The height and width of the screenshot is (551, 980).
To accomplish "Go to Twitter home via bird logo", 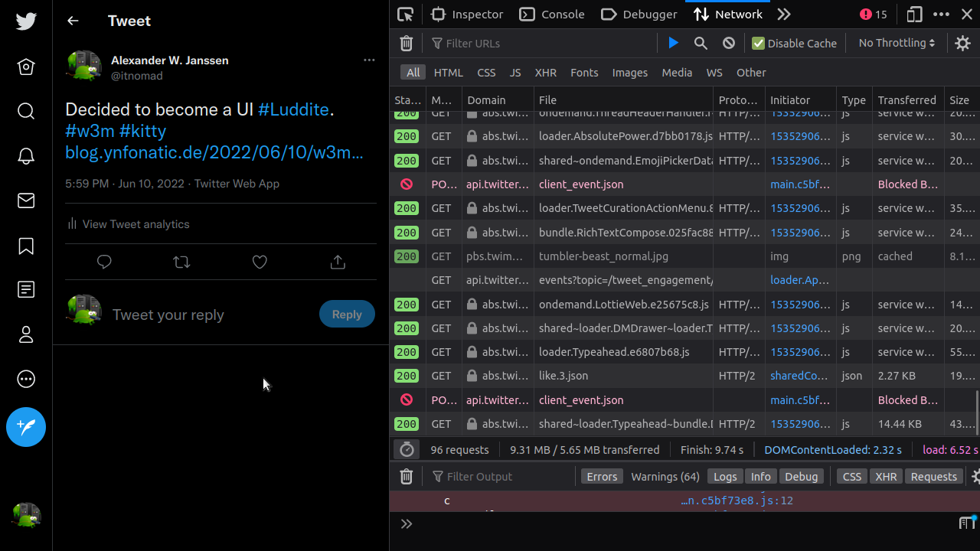I will tap(26, 21).
